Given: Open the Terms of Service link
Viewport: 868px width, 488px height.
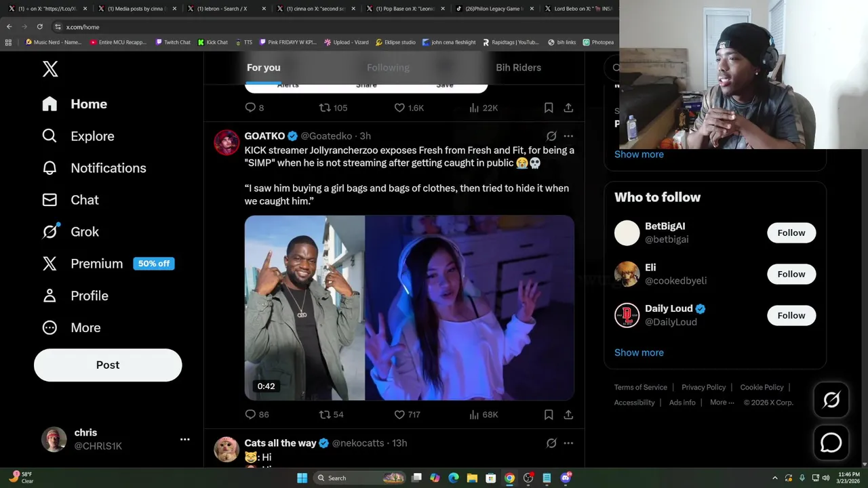Looking at the screenshot, I should [x=641, y=387].
